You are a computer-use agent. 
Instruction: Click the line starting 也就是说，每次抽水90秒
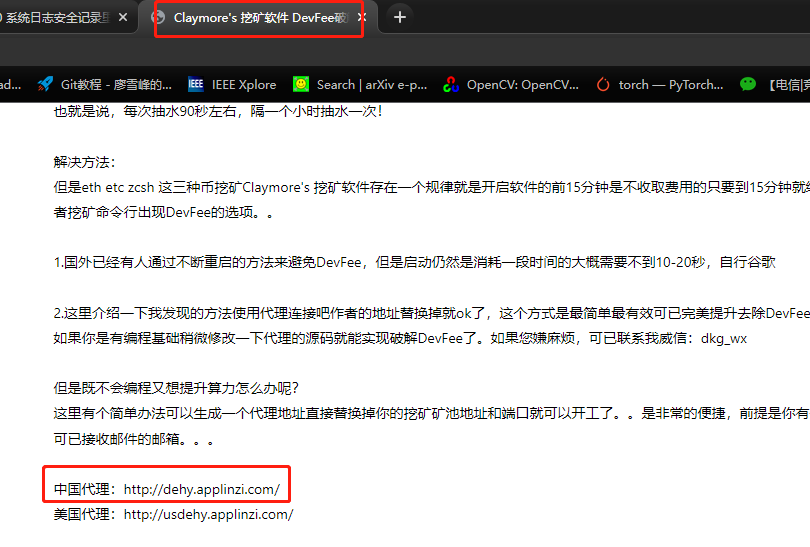217,111
